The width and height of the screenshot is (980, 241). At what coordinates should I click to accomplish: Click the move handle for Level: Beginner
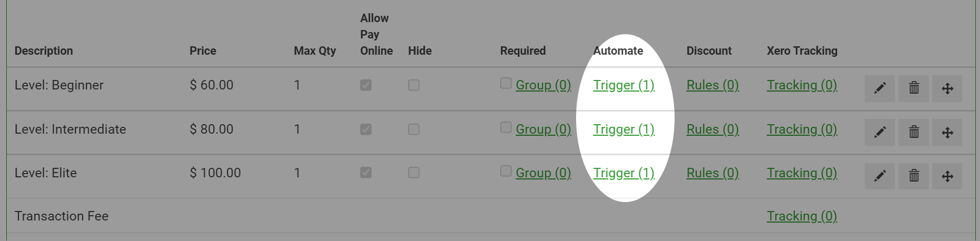pyautogui.click(x=947, y=88)
